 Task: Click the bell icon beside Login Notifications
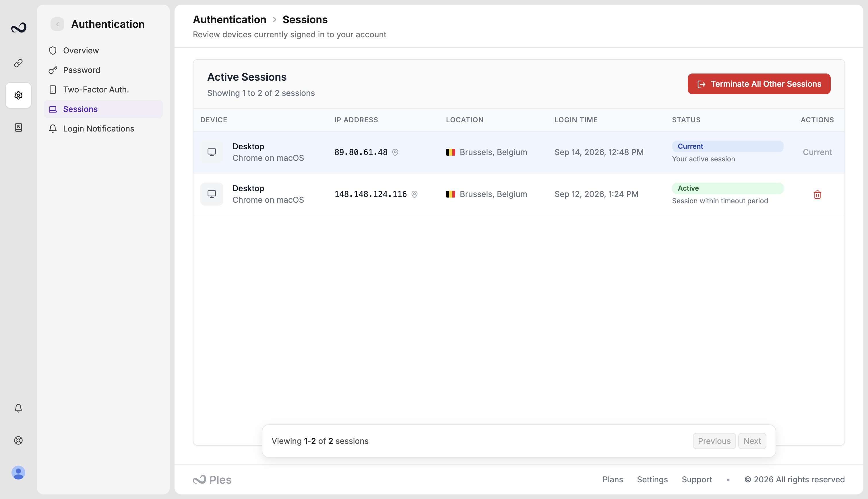tap(53, 129)
